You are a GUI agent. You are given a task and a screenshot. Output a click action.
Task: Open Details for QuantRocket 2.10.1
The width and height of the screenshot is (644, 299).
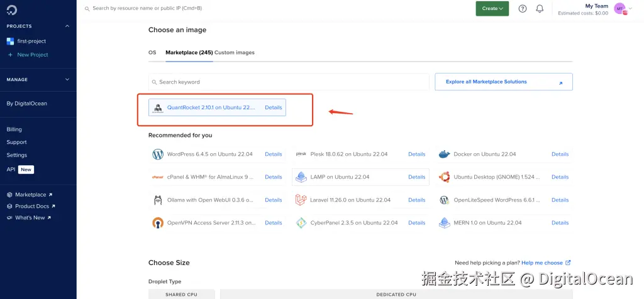tap(274, 107)
